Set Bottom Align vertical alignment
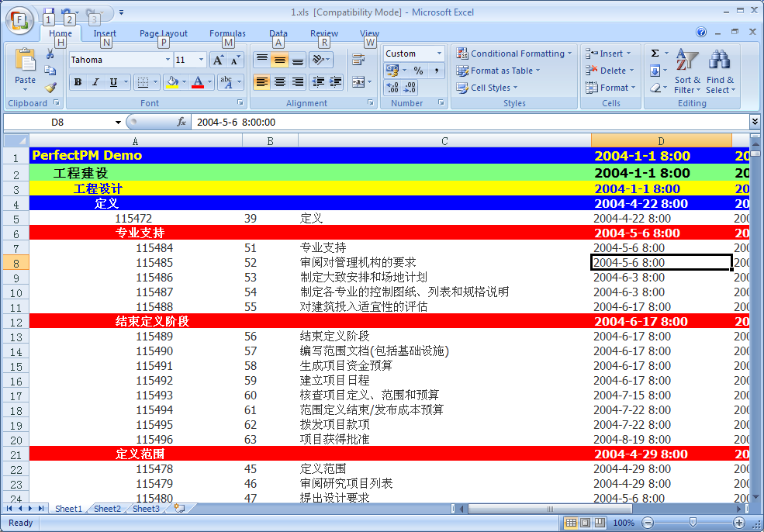The width and height of the screenshot is (764, 532). (297, 60)
